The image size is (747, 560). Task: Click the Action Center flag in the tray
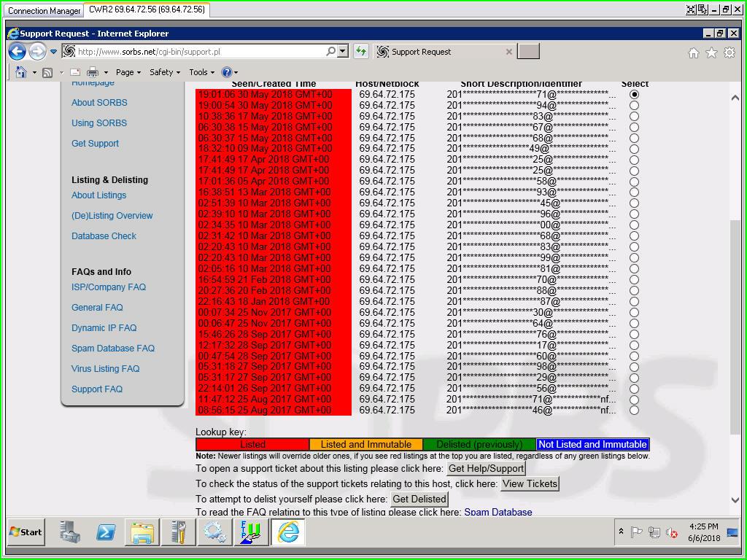(x=636, y=532)
